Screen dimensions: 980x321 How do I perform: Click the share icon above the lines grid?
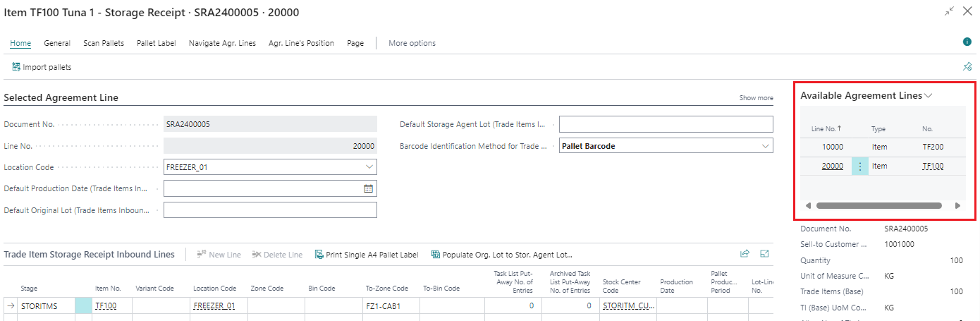coord(745,254)
